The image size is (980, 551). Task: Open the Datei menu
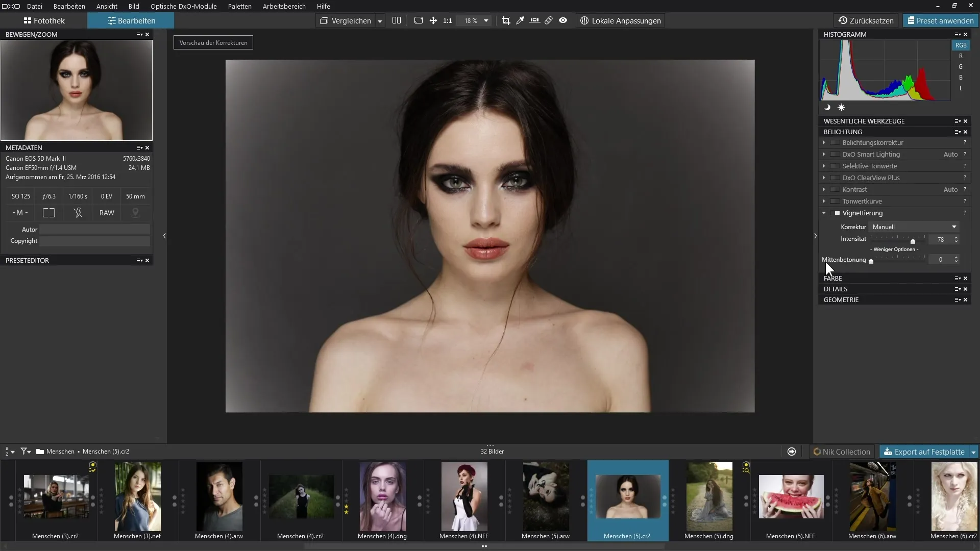35,6
